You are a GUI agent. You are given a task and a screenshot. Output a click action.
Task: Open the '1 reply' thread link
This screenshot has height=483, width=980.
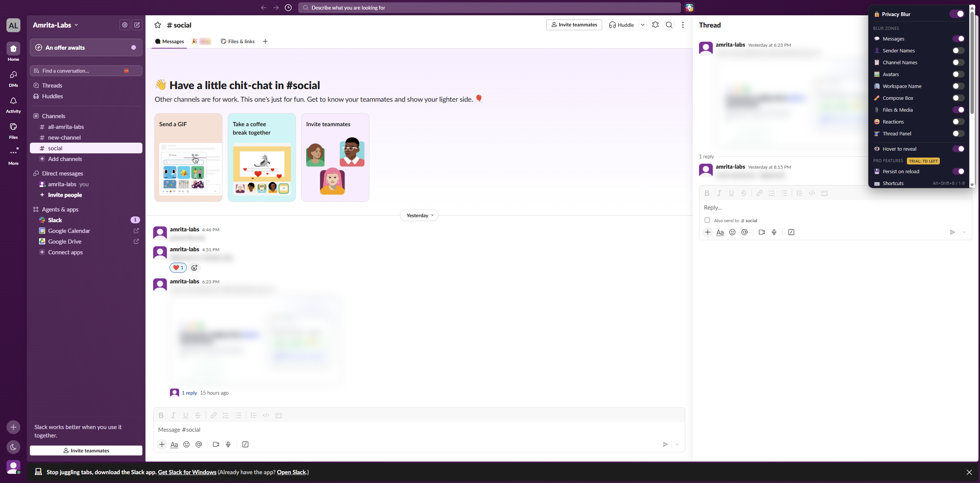(x=189, y=393)
